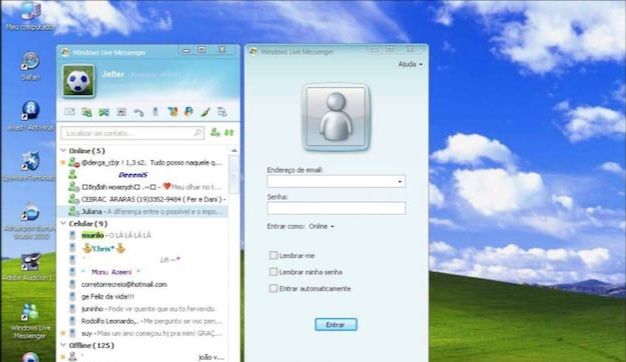Check the Lembrar-me checkbox
Viewport: 626px width, 362px height.
click(x=273, y=255)
